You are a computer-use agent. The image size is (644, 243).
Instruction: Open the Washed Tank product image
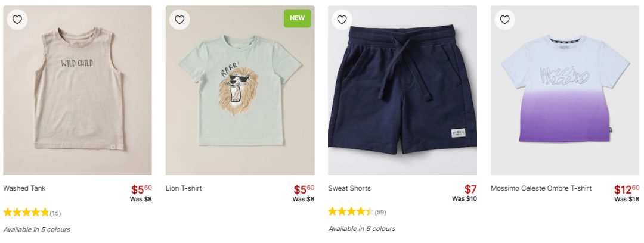click(x=78, y=91)
